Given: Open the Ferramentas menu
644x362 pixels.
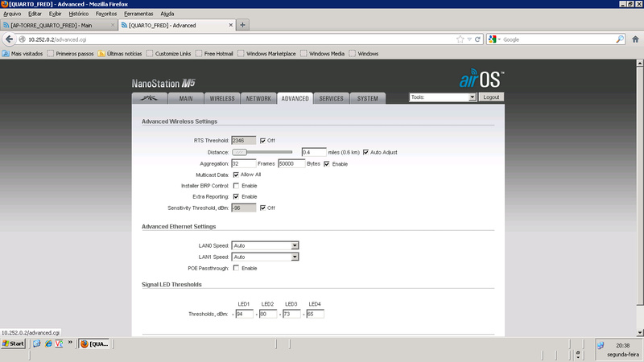Looking at the screenshot, I should [138, 14].
